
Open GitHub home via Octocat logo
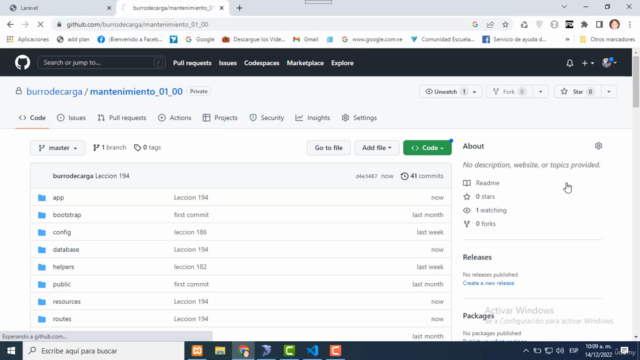coord(22,62)
